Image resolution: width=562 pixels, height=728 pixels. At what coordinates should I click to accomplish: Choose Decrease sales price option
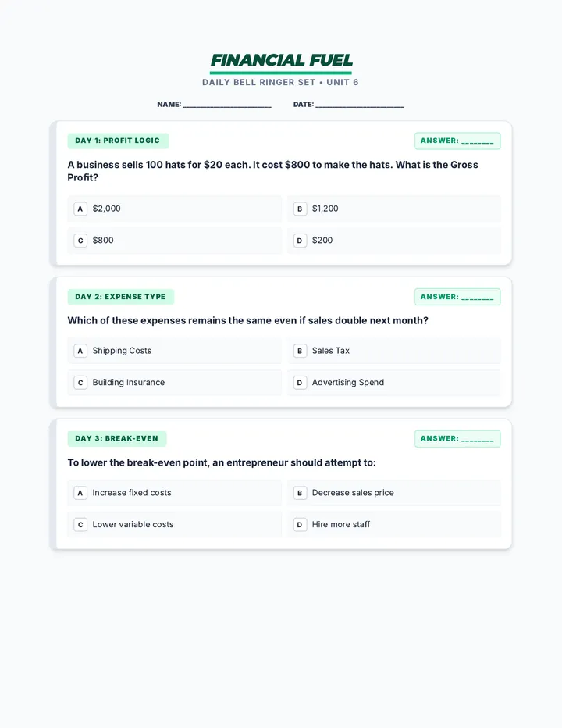pyautogui.click(x=394, y=493)
